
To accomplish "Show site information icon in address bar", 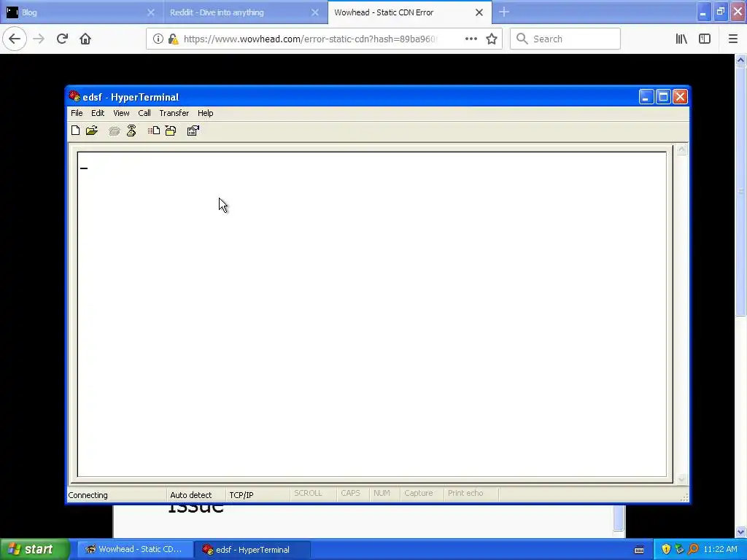I will [158, 39].
